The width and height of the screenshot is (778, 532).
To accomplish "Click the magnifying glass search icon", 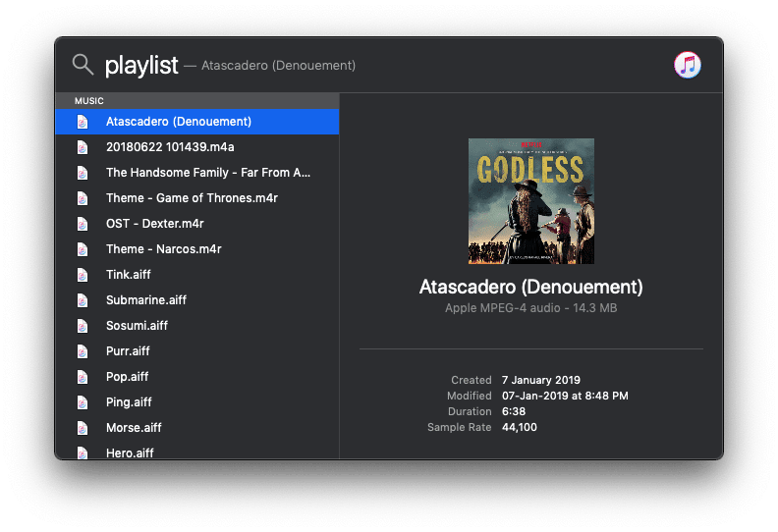I will click(x=83, y=65).
